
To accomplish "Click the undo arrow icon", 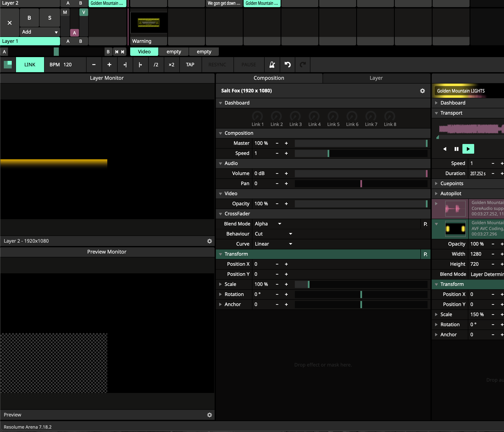I will [287, 65].
